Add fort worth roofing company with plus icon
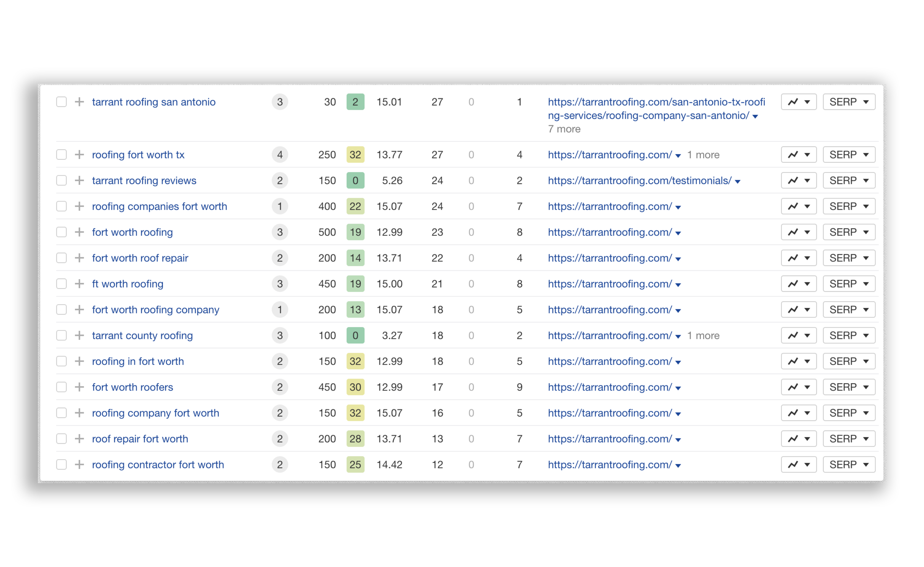The height and width of the screenshot is (567, 924). click(79, 310)
